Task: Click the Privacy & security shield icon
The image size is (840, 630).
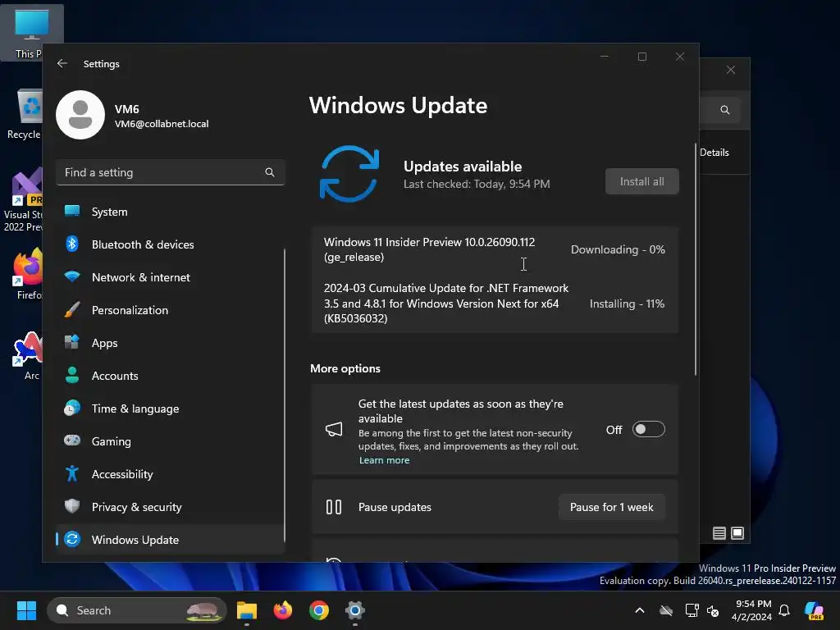Action: (72, 506)
